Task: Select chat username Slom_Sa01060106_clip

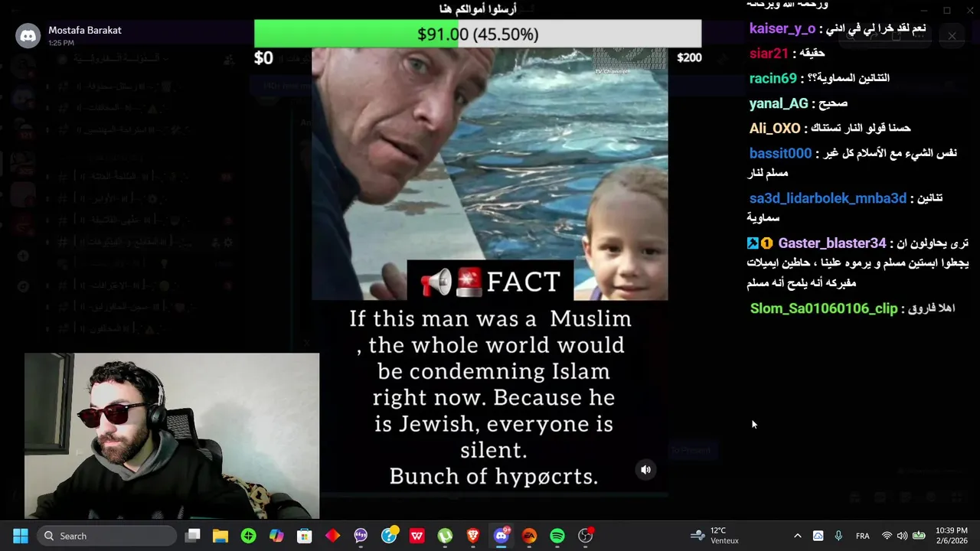Action: click(823, 308)
